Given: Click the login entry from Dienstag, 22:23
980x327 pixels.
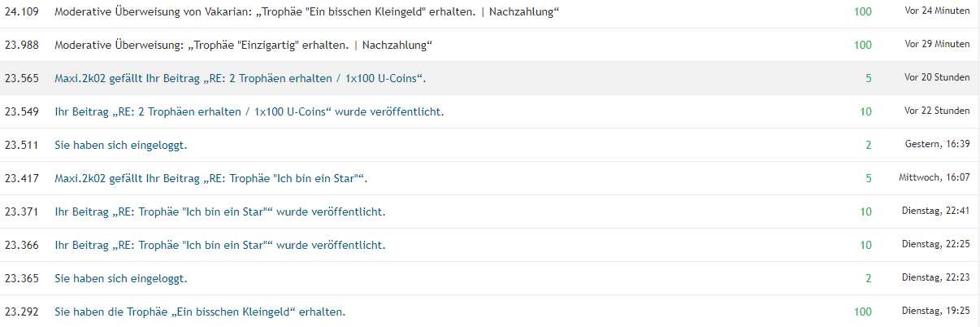Looking at the screenshot, I should point(120,278).
